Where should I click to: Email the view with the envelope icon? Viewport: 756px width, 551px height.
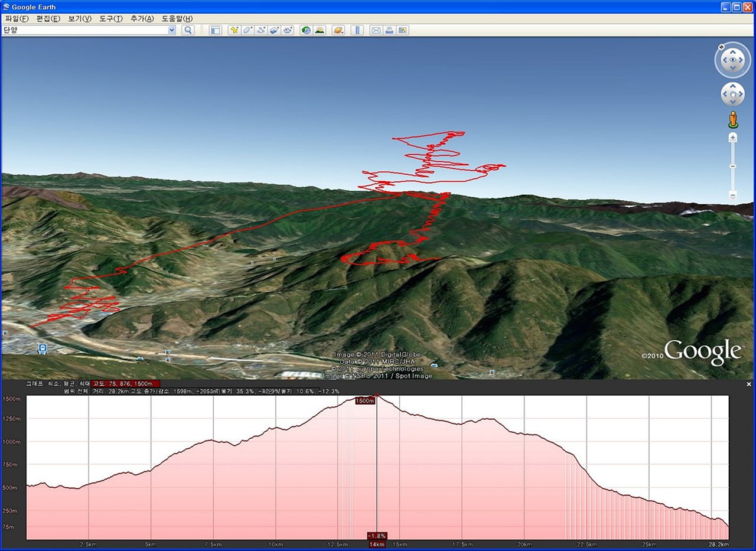(x=376, y=30)
